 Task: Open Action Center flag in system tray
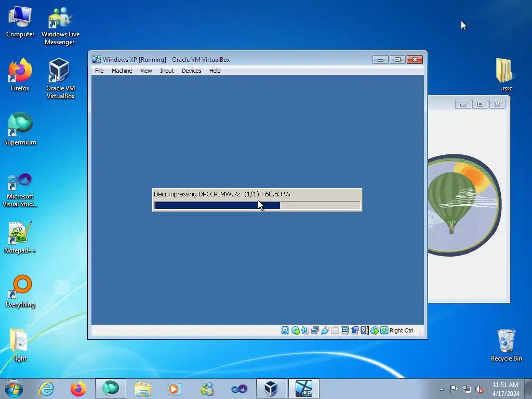point(454,389)
